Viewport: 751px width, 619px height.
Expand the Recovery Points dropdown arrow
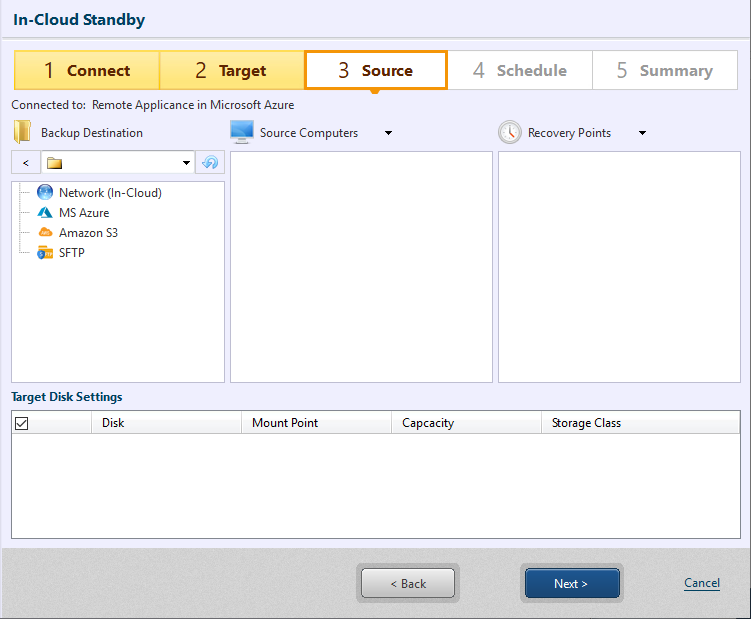(642, 133)
